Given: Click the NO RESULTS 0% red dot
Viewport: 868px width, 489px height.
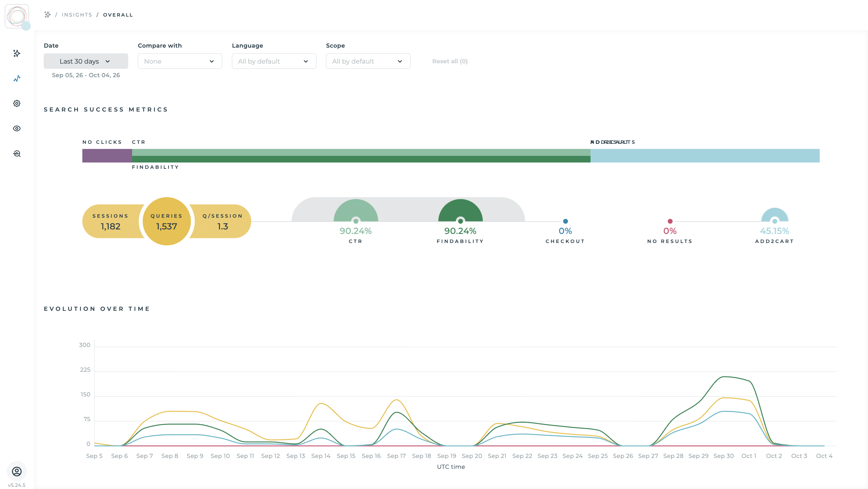Looking at the screenshot, I should [x=670, y=221].
